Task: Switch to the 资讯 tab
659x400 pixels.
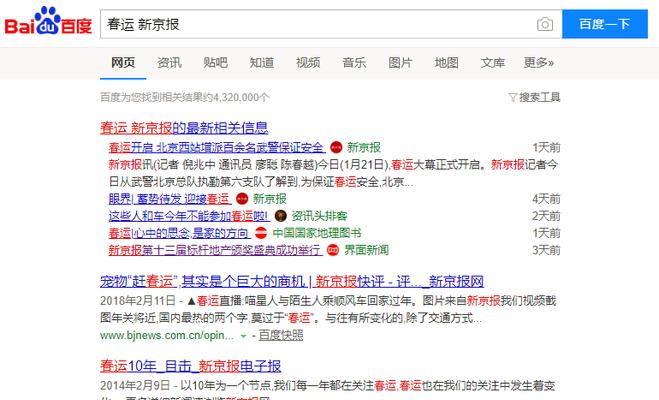Action: (x=169, y=63)
